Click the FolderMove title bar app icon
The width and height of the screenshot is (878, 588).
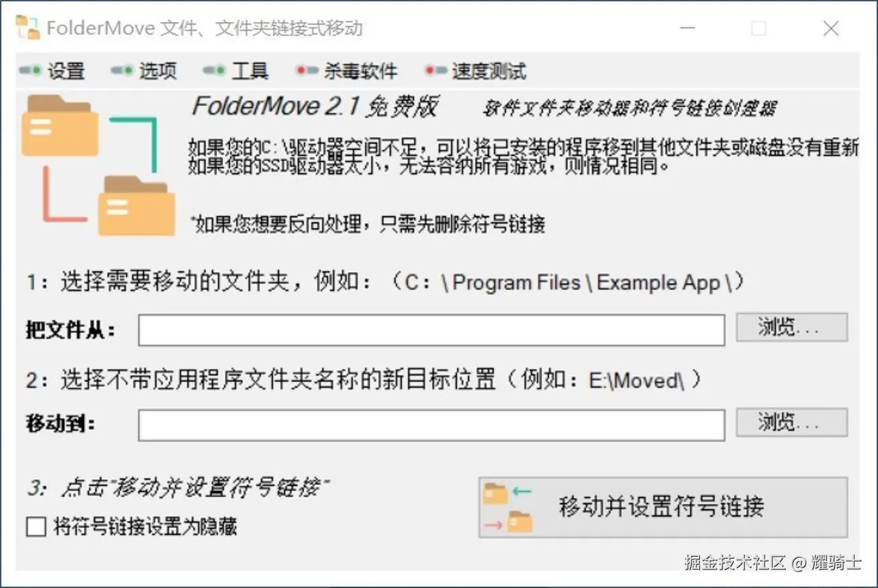(28, 28)
